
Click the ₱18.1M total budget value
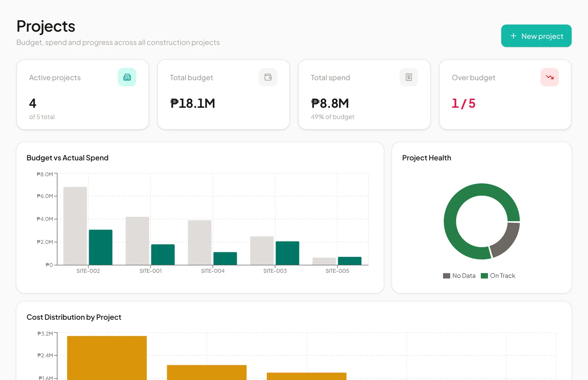click(193, 103)
